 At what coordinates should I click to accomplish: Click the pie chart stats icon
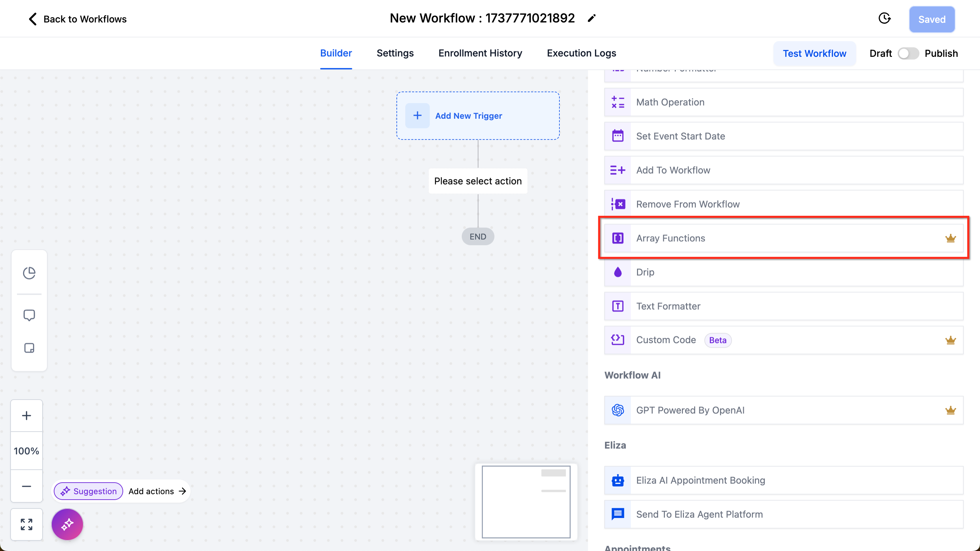pyautogui.click(x=29, y=273)
